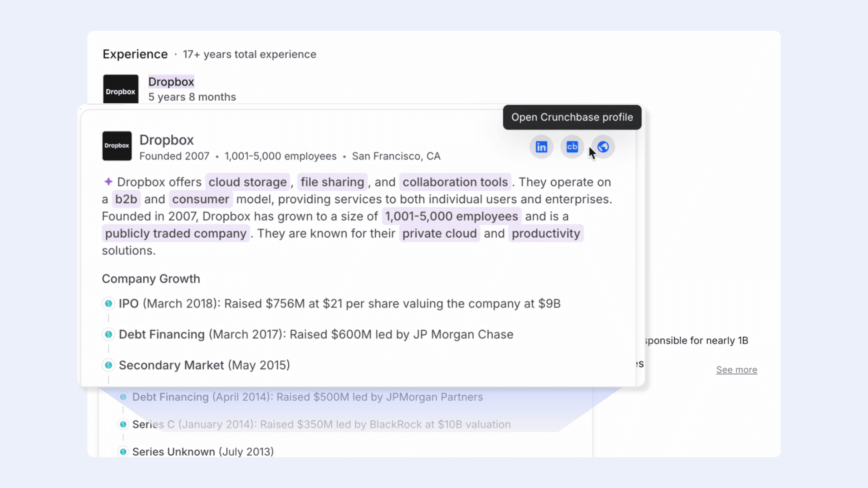Viewport: 868px width, 488px height.
Task: Click the 'collaboration tools' tag
Action: pos(455,182)
